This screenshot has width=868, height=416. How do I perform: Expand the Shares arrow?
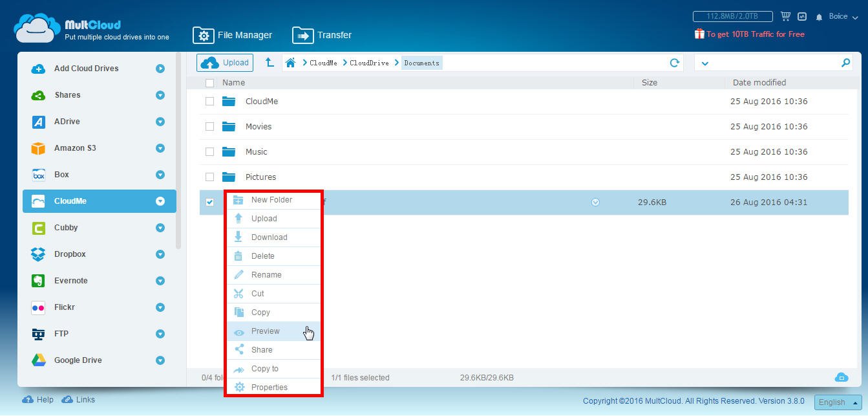[x=160, y=95]
